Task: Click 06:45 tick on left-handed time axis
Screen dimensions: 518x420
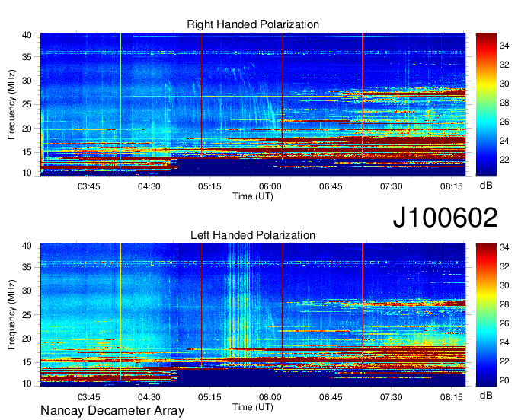Action: click(x=331, y=397)
